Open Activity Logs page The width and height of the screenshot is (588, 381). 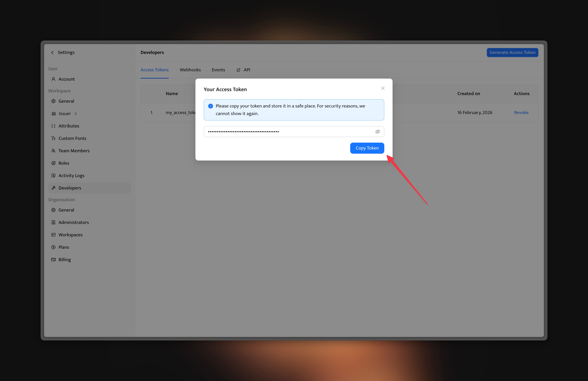coord(71,176)
